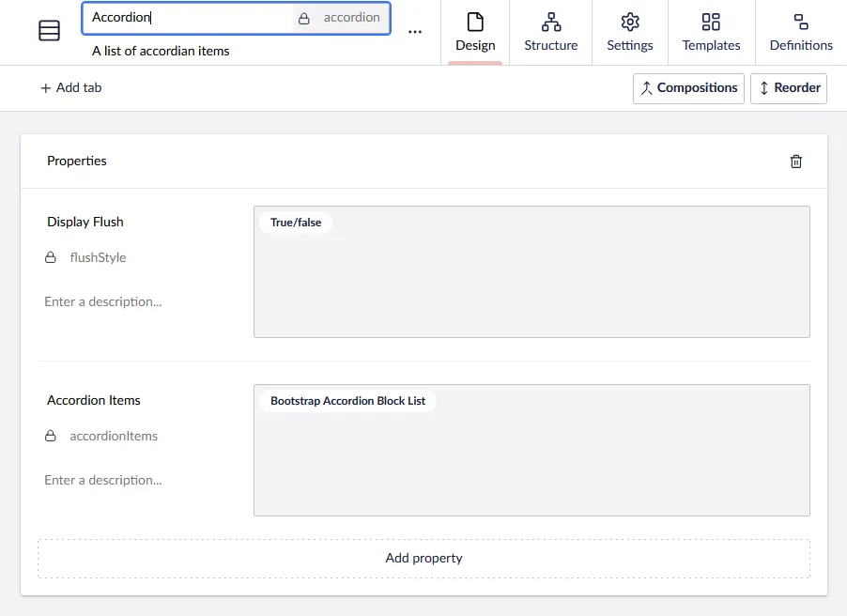Image resolution: width=847 pixels, height=616 pixels.
Task: Delete the Properties group with trash icon
Action: [x=795, y=162]
